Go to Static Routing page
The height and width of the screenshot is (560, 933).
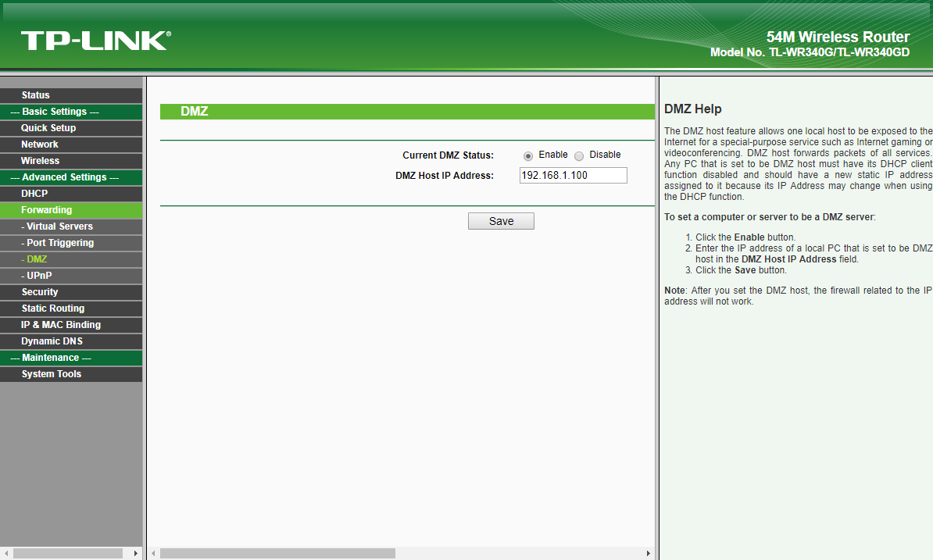coord(71,309)
